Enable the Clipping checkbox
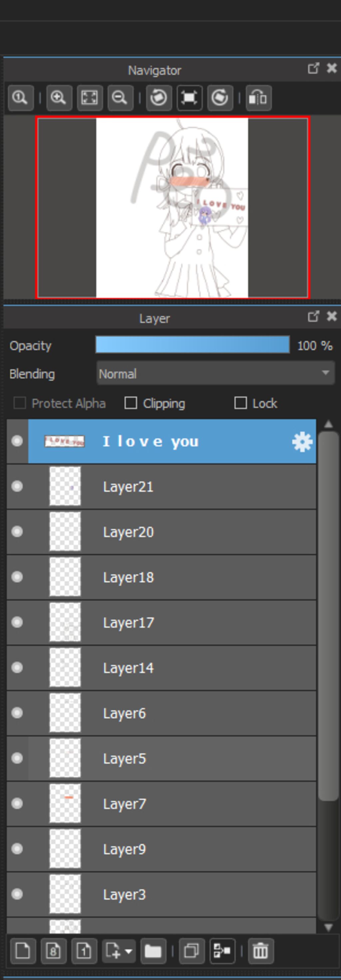 [x=131, y=403]
